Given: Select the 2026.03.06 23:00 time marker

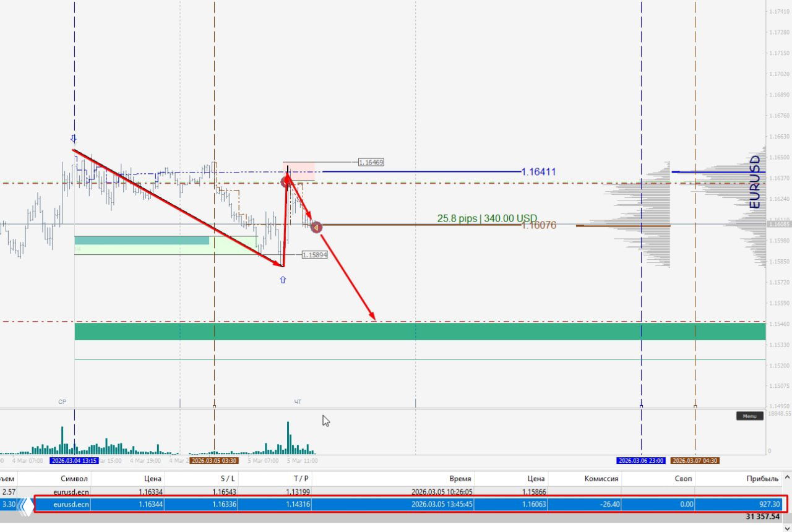Looking at the screenshot, I should tap(641, 461).
